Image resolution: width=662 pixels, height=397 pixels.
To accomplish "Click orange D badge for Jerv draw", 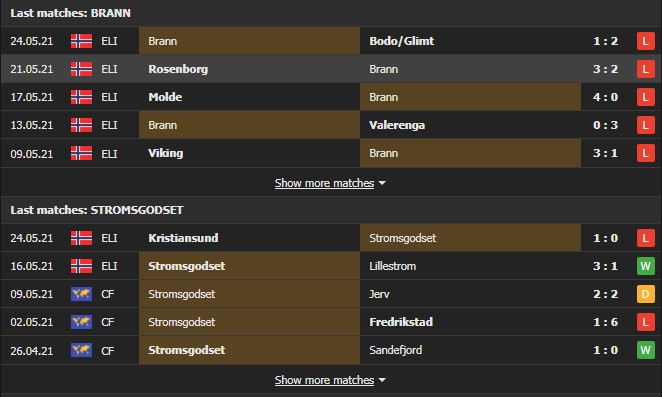I will 646,294.
